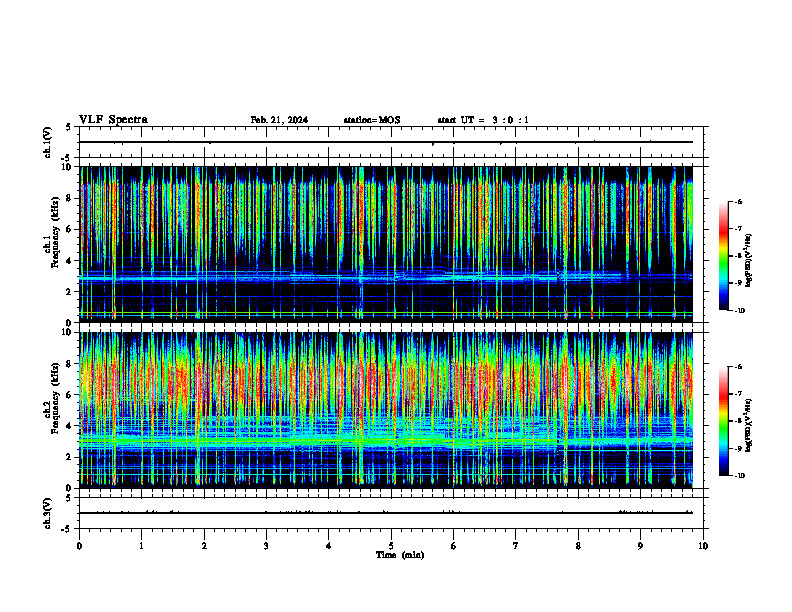Click the "-10" label on ch.1 color bar
792x612 pixels.
739,310
